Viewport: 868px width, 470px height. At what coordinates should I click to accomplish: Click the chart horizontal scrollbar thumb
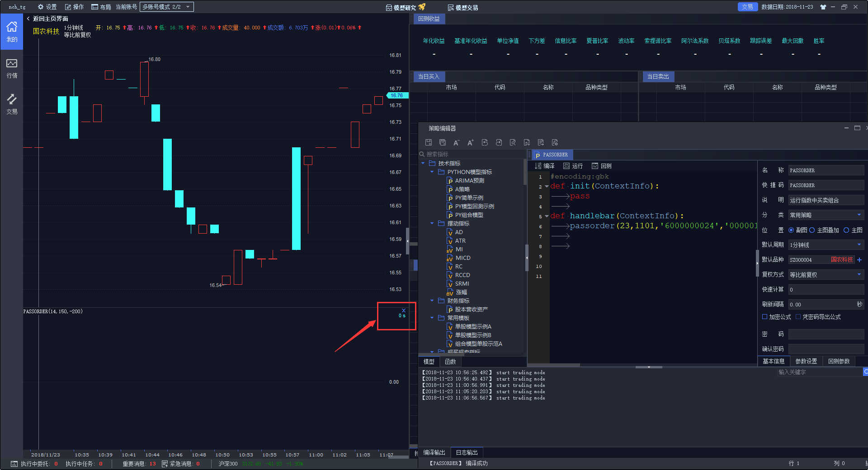[398, 457]
